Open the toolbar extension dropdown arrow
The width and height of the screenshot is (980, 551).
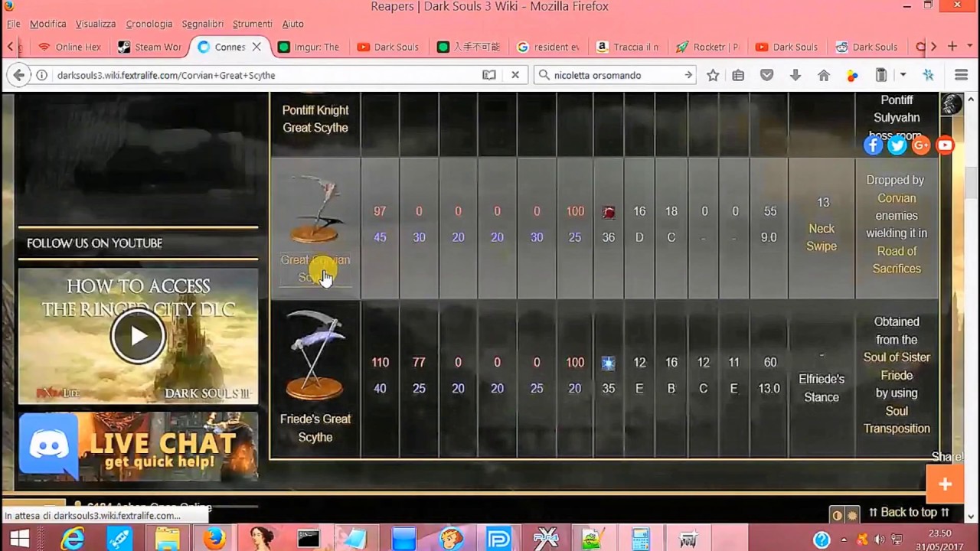[903, 75]
